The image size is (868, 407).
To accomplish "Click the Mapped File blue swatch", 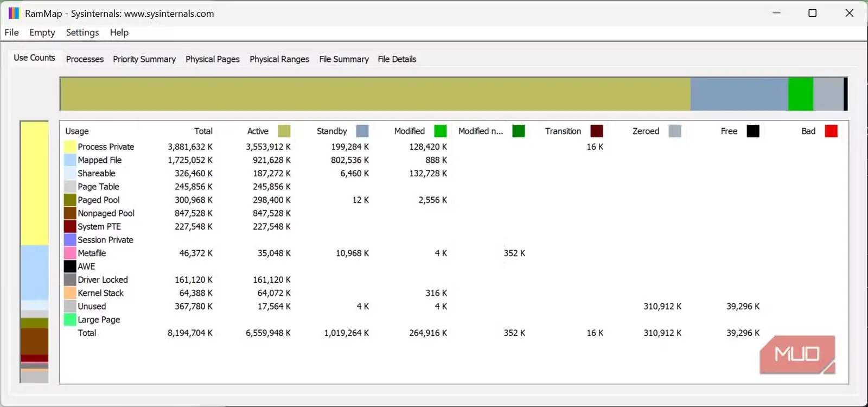I will [70, 160].
